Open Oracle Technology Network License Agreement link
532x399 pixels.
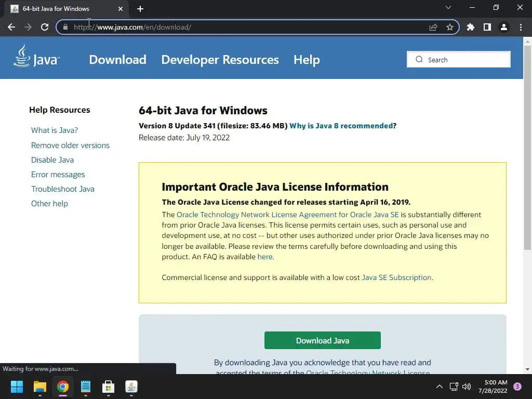[288, 215]
